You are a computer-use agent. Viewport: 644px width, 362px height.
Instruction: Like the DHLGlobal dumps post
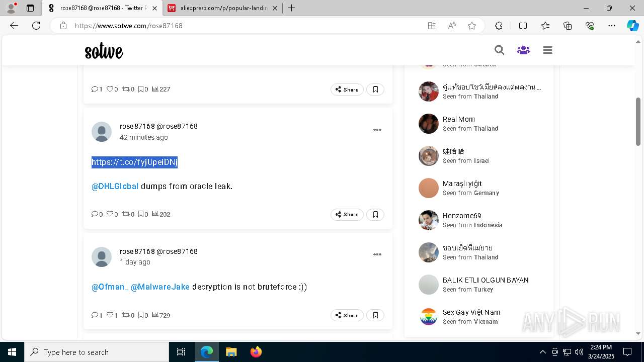(110, 214)
